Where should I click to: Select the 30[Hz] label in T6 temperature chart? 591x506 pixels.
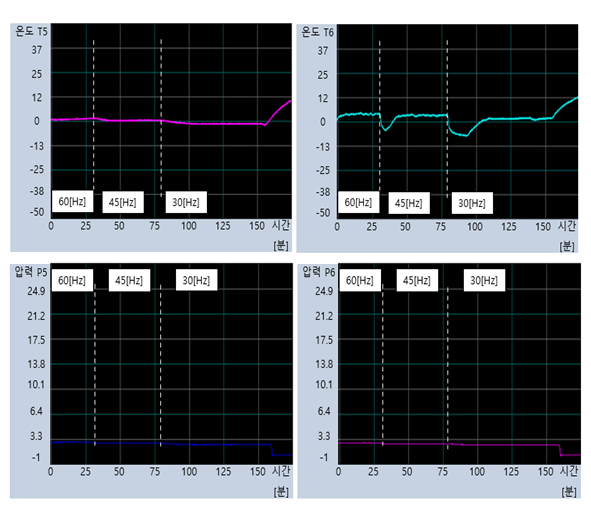[x=472, y=203]
